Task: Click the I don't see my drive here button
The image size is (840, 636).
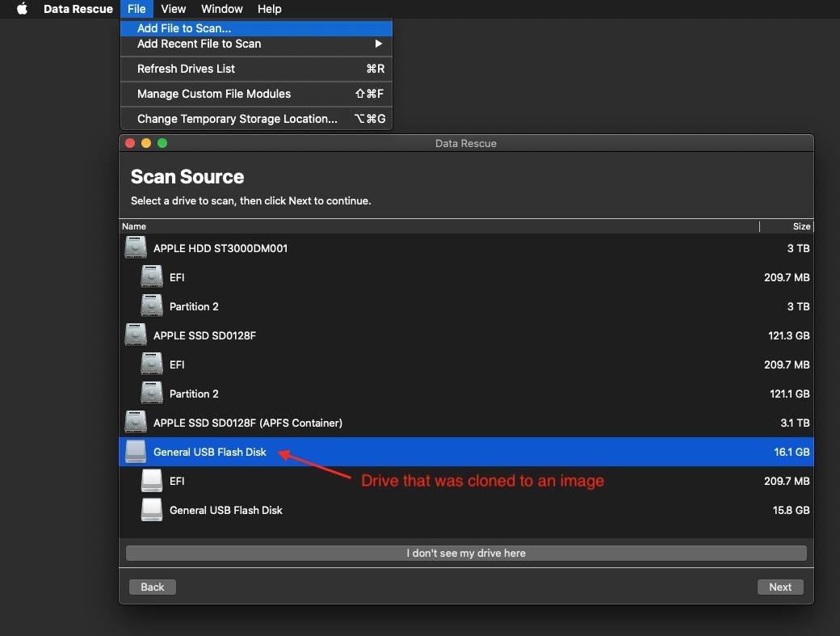Action: pyautogui.click(x=466, y=553)
